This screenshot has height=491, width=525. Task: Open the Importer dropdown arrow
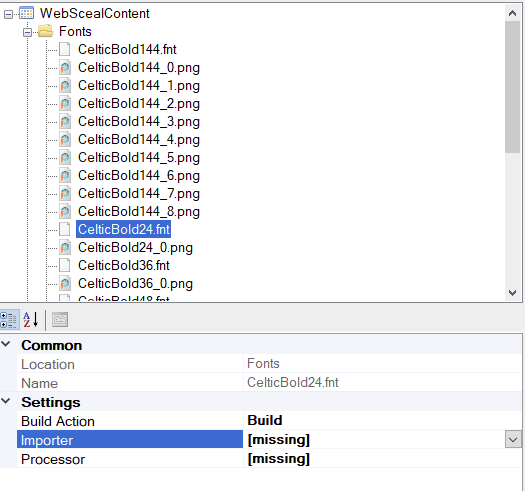tap(513, 439)
